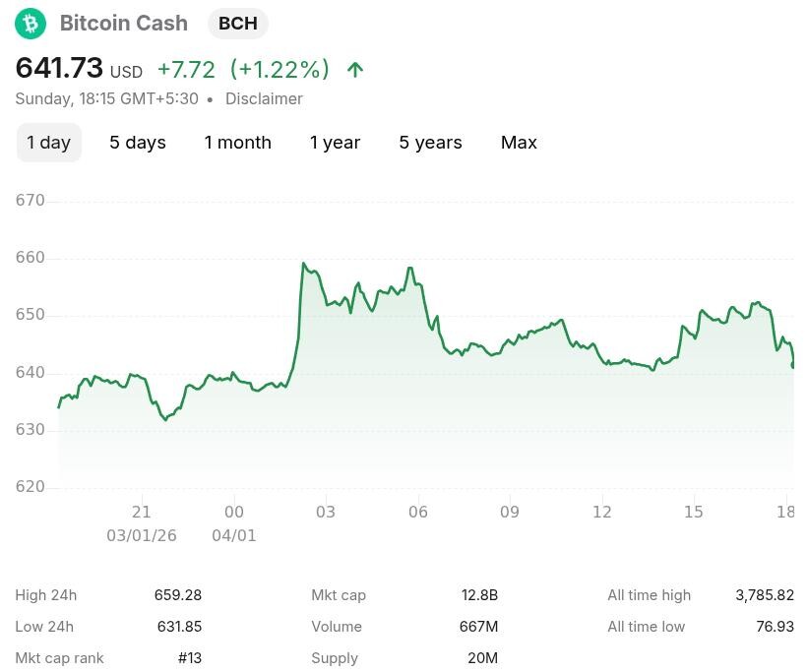Click the High 24h value 659.28

178,595
